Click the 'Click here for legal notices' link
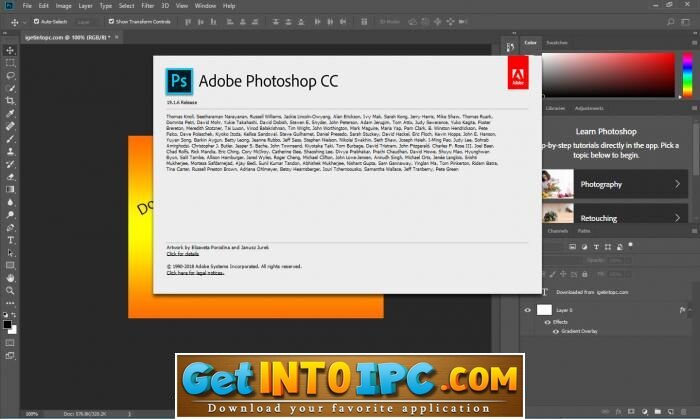This screenshot has height=419, width=700. pos(195,273)
